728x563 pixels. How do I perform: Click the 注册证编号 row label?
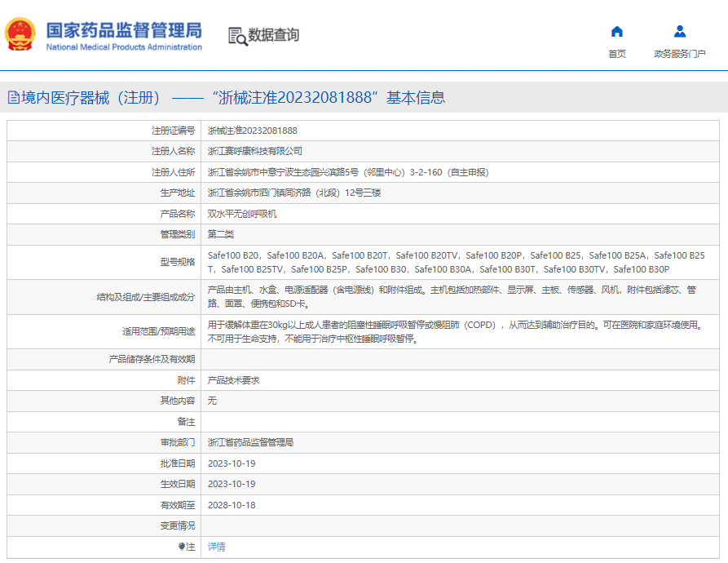tap(173, 131)
